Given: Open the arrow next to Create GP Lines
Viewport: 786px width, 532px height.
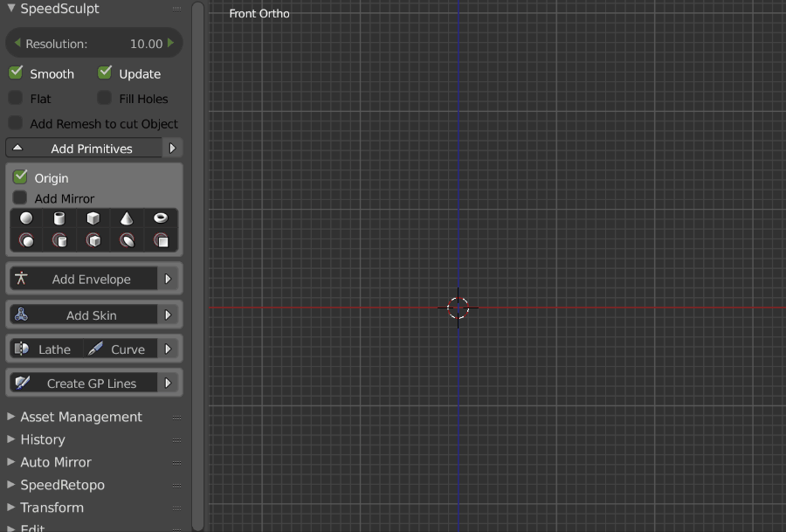Looking at the screenshot, I should point(169,383).
